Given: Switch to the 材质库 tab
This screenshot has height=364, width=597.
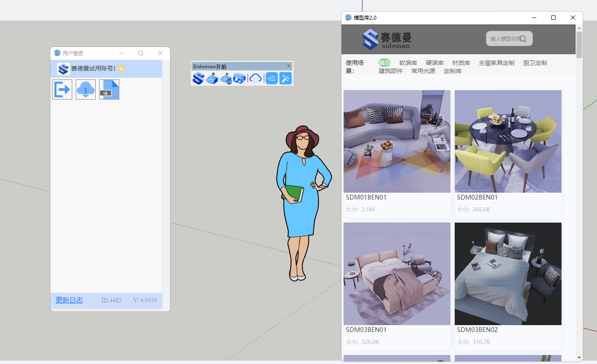Looking at the screenshot, I should (x=461, y=63).
